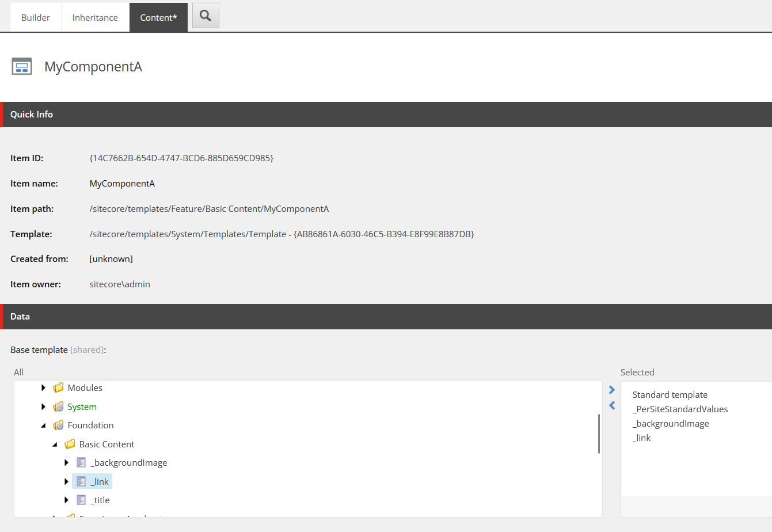Expand the System tree node arrow
This screenshot has height=532, width=772.
click(x=44, y=407)
